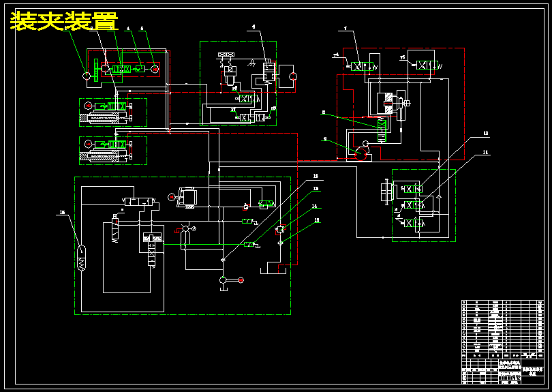Select the upper green pressure switch symbol
The image size is (552, 392).
pyautogui.click(x=247, y=221)
